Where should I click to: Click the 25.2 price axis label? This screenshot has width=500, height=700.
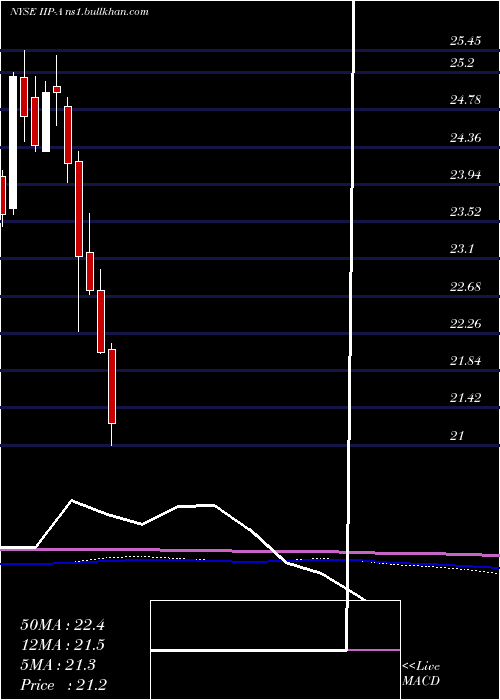point(462,63)
